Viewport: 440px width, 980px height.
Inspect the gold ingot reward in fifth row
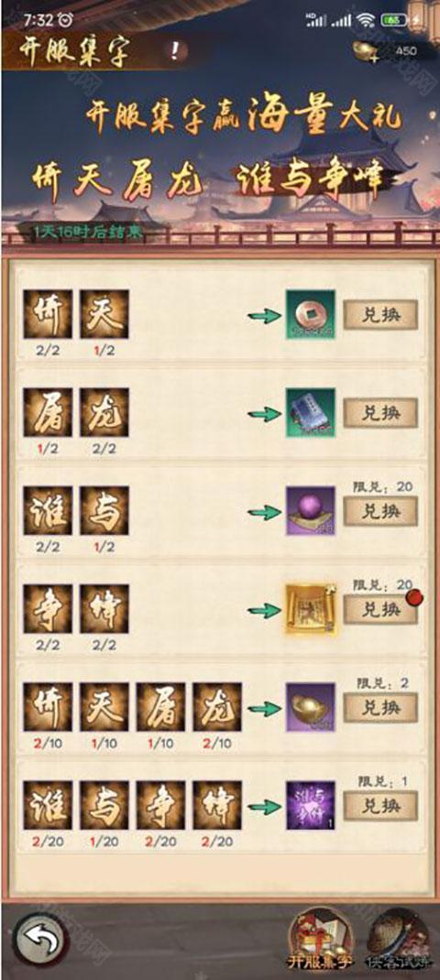click(x=311, y=707)
